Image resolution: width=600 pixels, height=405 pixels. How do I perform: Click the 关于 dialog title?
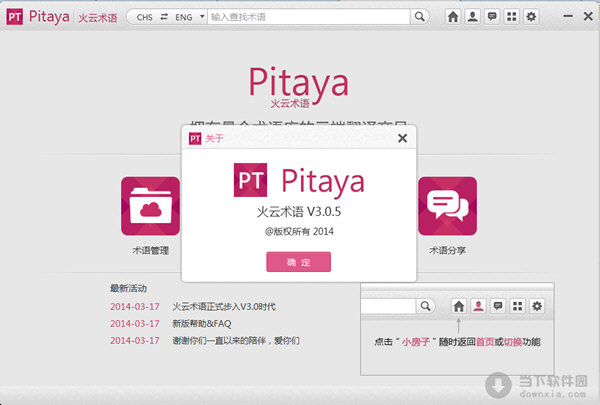coord(214,138)
